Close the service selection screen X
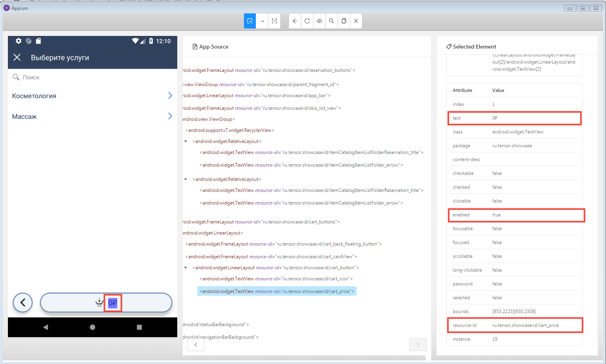 click(17, 58)
